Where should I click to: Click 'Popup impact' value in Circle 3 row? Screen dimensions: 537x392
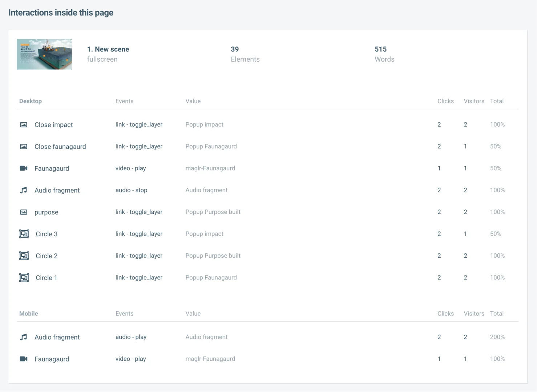[204, 234]
